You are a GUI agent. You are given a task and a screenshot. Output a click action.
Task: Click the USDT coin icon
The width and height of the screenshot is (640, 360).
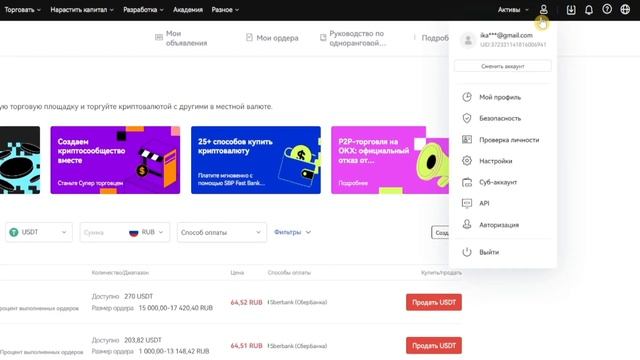pos(14,232)
